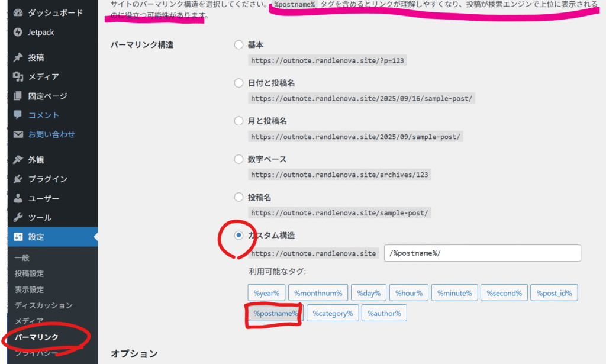Image resolution: width=606 pixels, height=364 pixels.
Task: Open Posts via the pushpin icon
Action: (18, 57)
